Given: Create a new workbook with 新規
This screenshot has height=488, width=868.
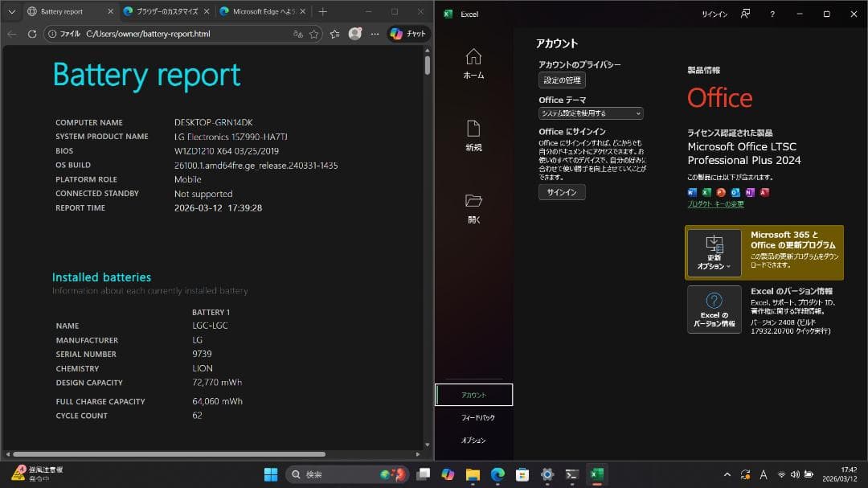Looking at the screenshot, I should [473, 136].
